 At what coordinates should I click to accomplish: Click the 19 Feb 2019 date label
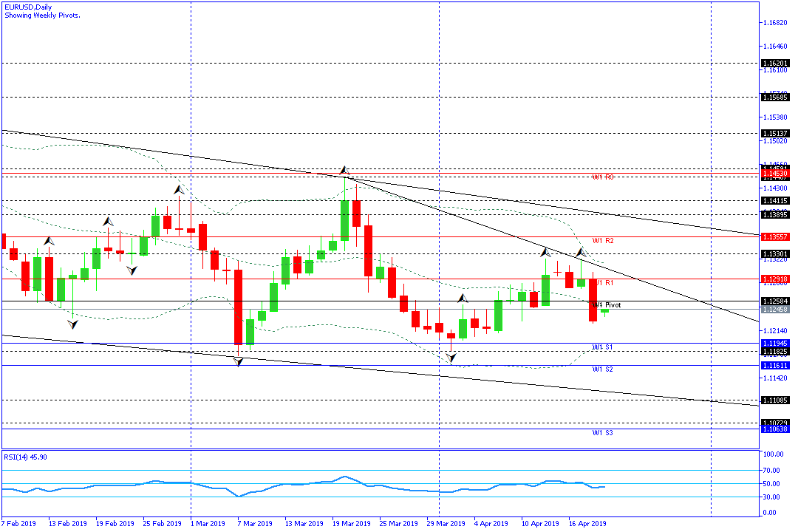[115, 523]
